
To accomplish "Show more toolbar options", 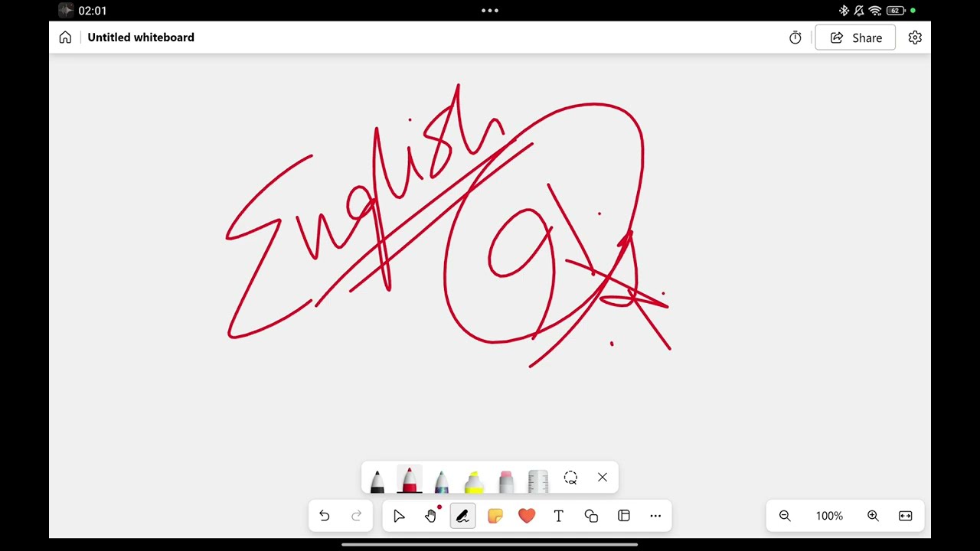I will [x=655, y=516].
